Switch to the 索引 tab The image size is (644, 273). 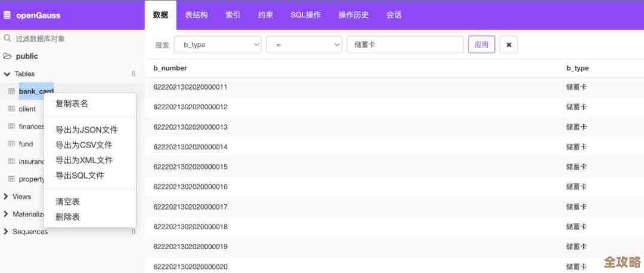233,16
